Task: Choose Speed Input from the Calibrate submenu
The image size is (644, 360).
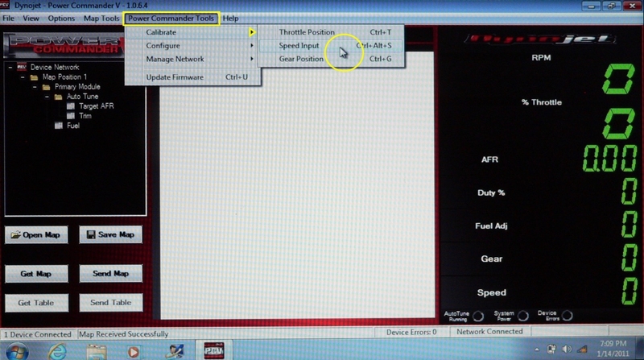Action: point(299,46)
